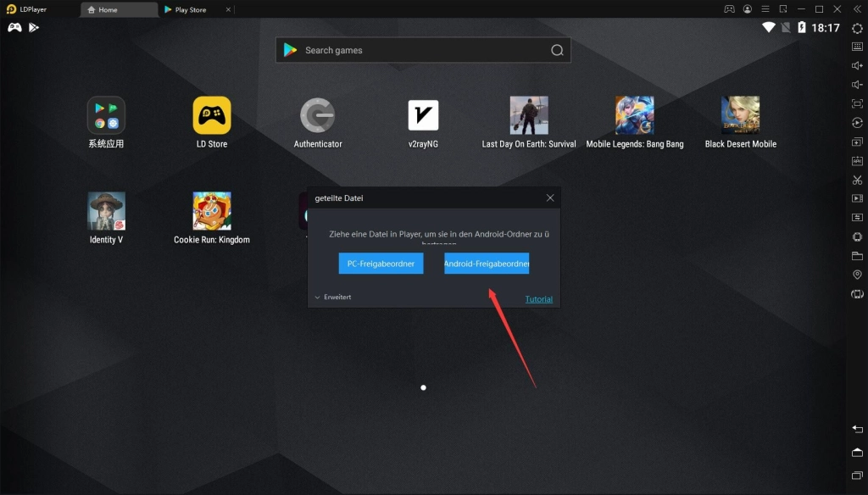
Task: Click the window pop-out icon in title bar
Action: (x=783, y=9)
